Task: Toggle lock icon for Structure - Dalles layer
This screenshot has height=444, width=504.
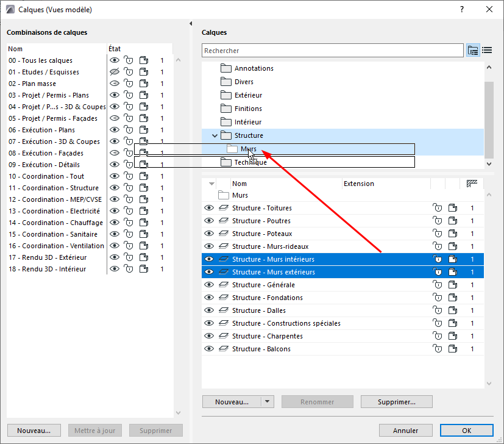Action: click(437, 310)
